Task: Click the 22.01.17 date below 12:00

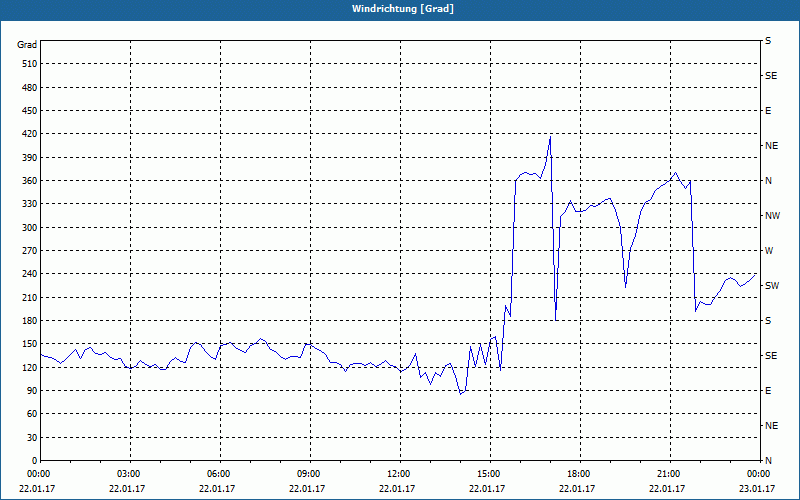Action: pyautogui.click(x=397, y=488)
